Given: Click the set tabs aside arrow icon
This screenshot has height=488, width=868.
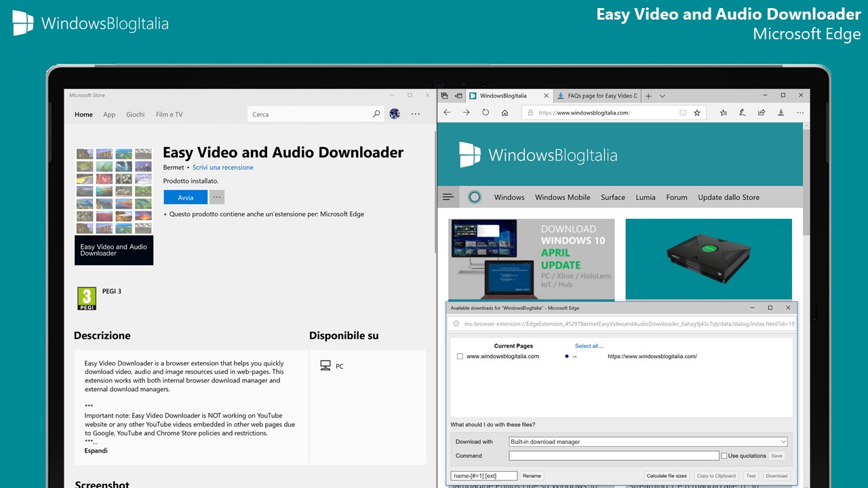Looking at the screenshot, I should pos(458,96).
